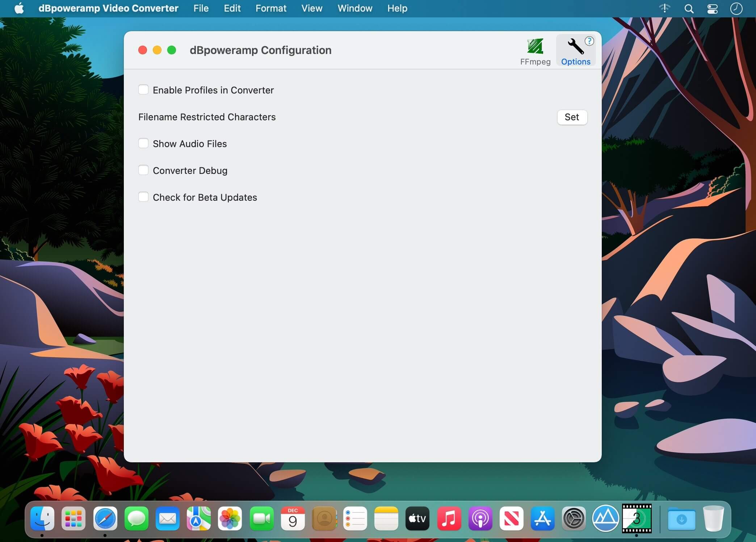Viewport: 756px width, 542px height.
Task: Open Spotlight search in menu bar
Action: point(689,8)
